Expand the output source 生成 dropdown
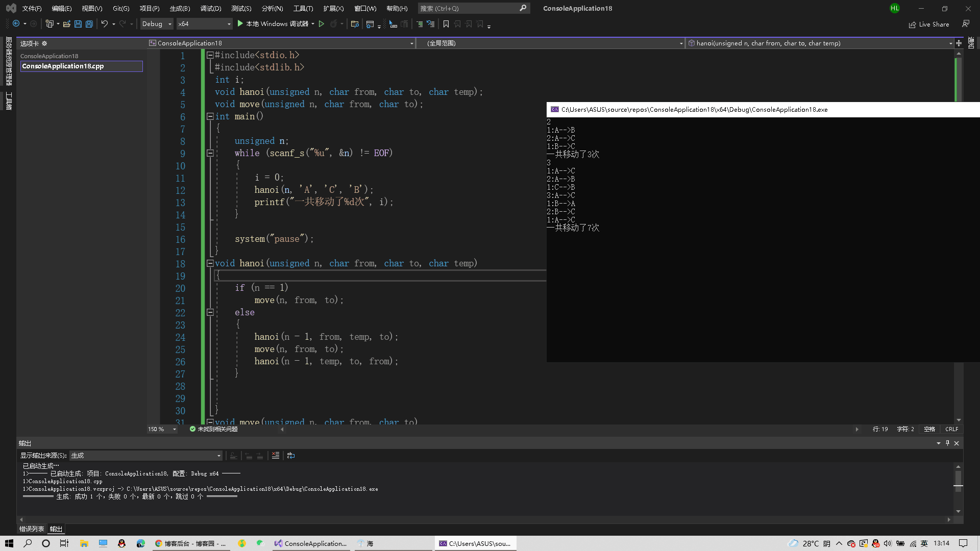Screen dimensions: 980x551 tap(218, 456)
